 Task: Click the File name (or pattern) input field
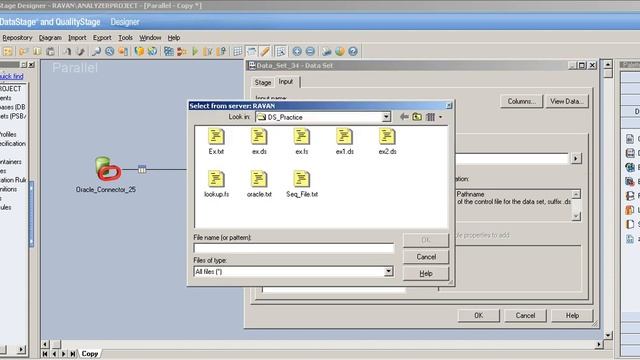click(x=294, y=248)
